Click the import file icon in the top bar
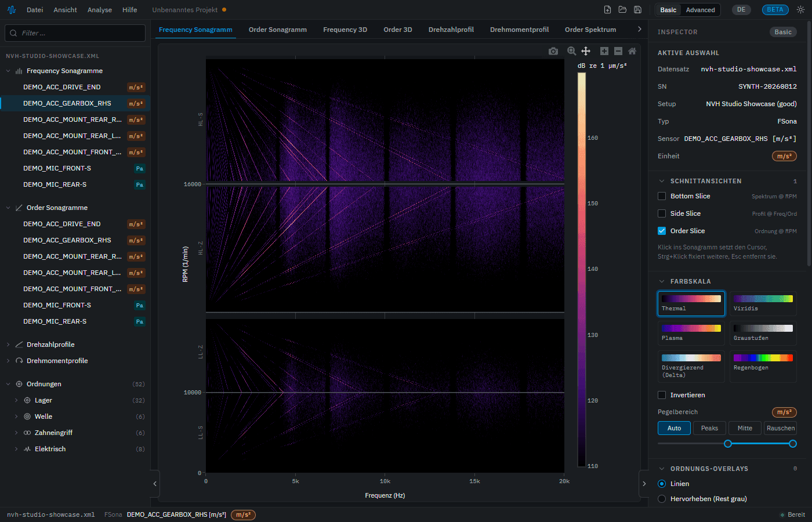 point(607,10)
